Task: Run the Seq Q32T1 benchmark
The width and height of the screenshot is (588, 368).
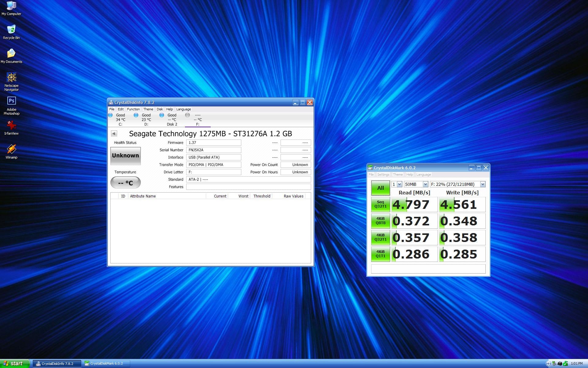Action: (380, 205)
